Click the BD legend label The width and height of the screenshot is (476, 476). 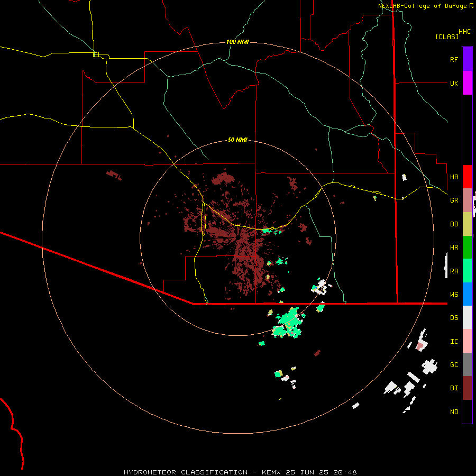(454, 224)
